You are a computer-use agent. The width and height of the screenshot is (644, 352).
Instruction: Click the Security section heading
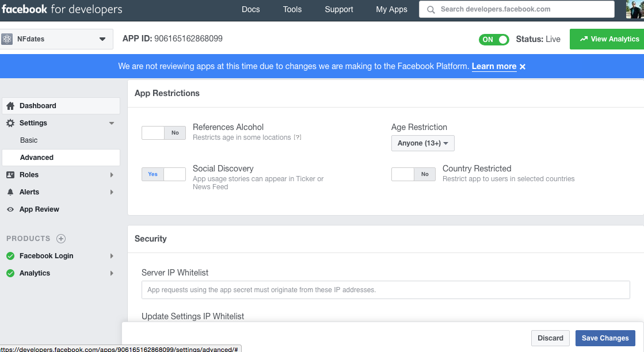[150, 239]
